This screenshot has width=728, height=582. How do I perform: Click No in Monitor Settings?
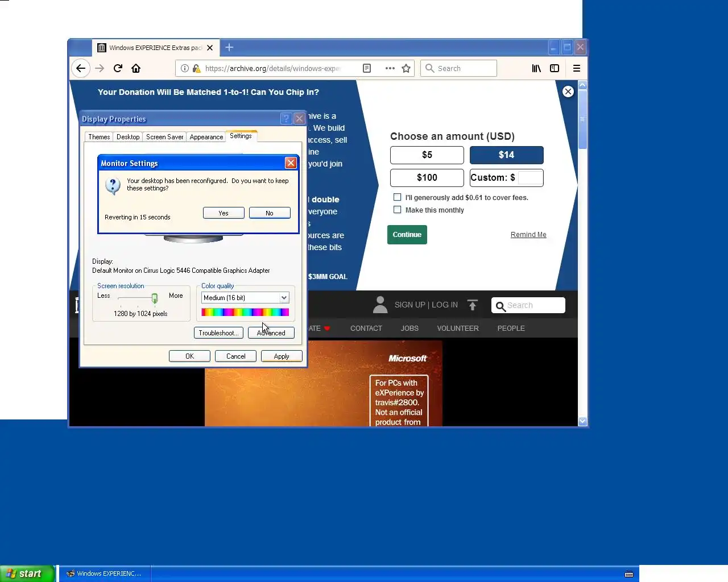pyautogui.click(x=270, y=213)
